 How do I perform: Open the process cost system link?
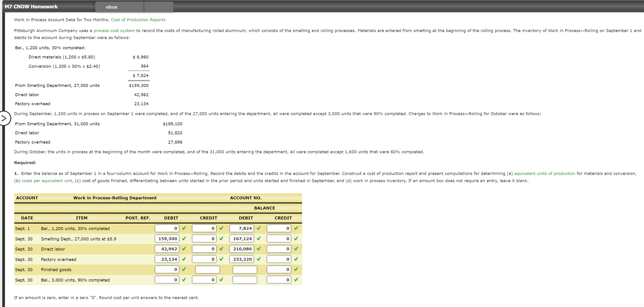pos(114,30)
